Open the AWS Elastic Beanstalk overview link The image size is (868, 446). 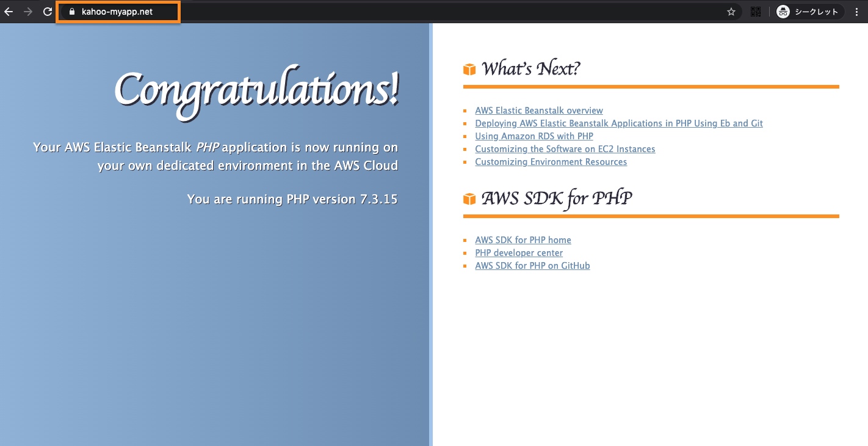tap(539, 111)
